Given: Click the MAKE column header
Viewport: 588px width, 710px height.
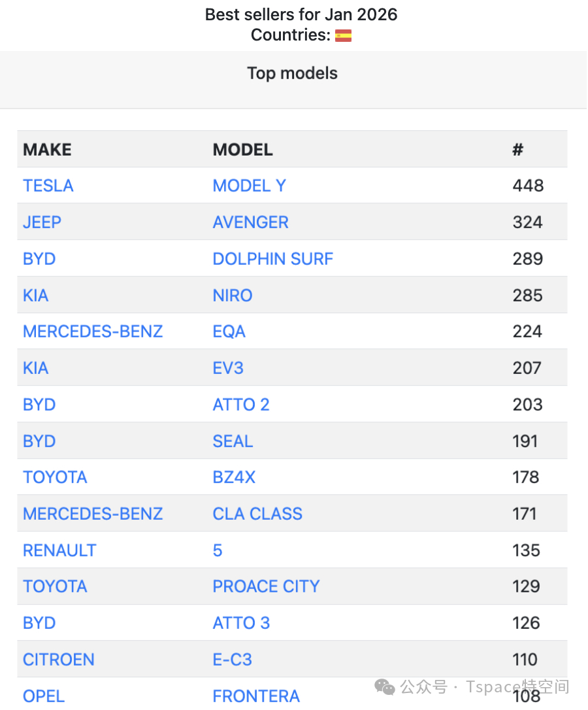Looking at the screenshot, I should point(47,150).
